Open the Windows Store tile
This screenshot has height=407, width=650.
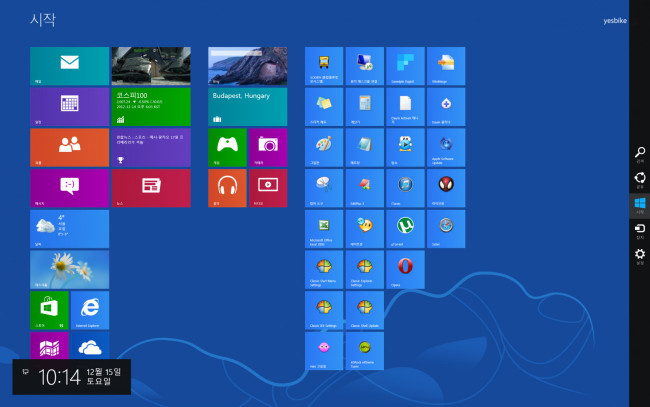(49, 310)
